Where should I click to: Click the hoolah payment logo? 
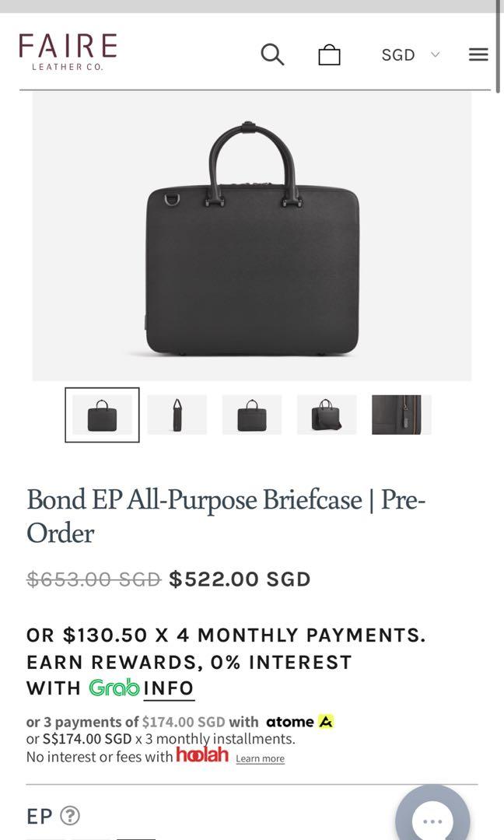[204, 755]
